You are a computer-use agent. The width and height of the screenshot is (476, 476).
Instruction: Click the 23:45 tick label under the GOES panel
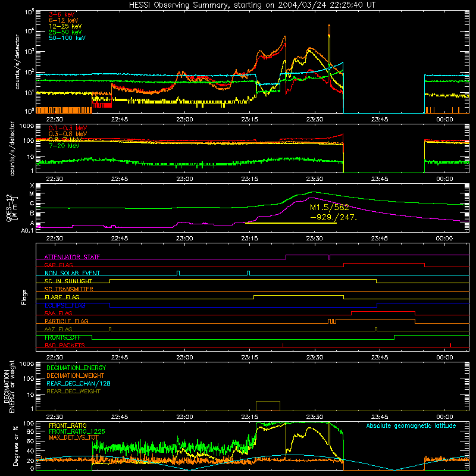point(380,239)
